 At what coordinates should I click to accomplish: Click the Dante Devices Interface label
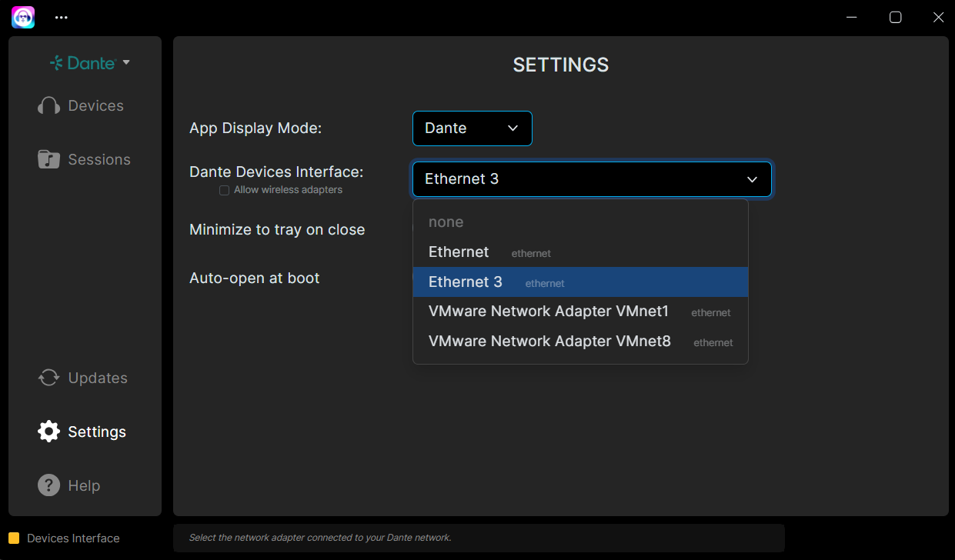(x=276, y=172)
